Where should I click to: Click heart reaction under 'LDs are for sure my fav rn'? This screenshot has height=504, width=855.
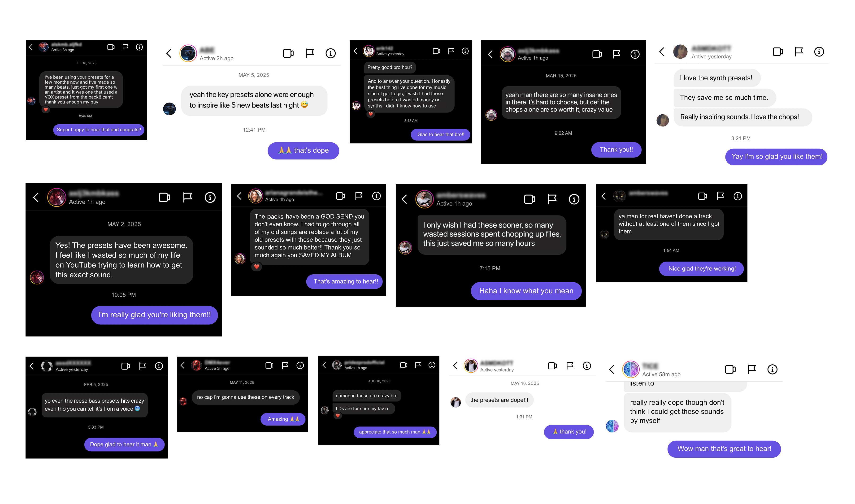coord(338,415)
